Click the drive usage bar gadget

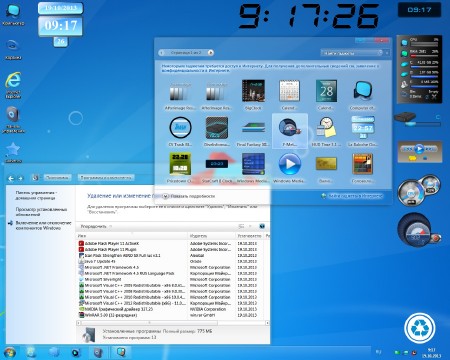(423, 124)
